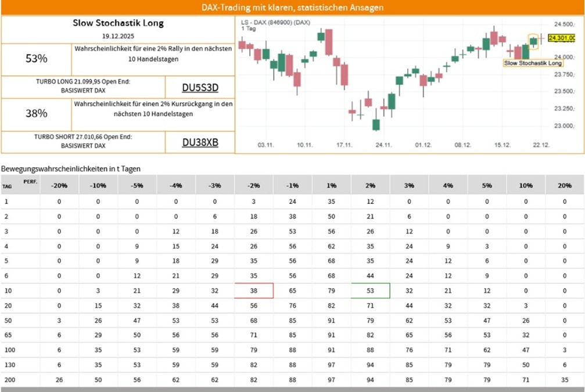Select the green-outlined 53 table cell
The width and height of the screenshot is (585, 392).
coord(370,290)
